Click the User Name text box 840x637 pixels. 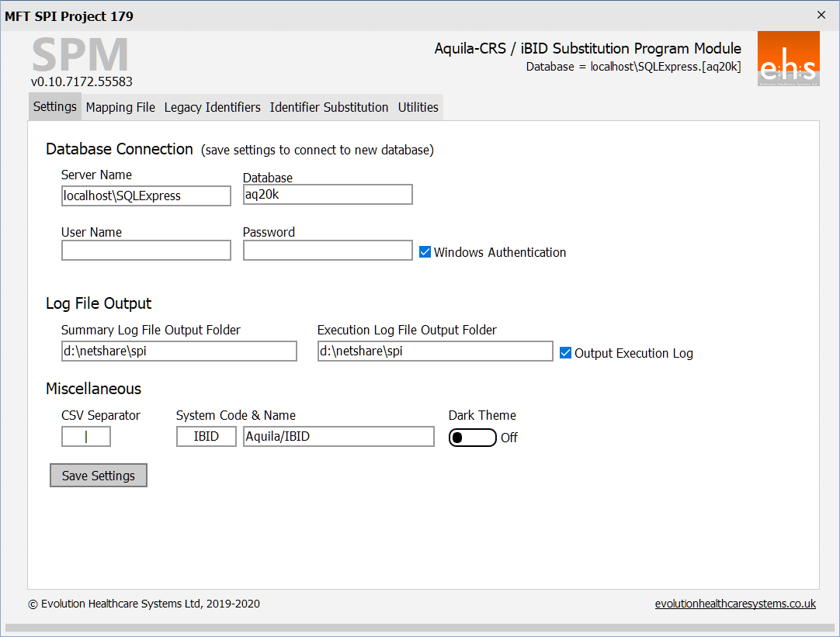(146, 250)
